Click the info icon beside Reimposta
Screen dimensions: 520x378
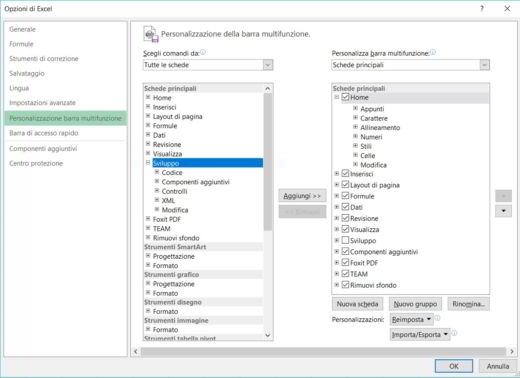(x=437, y=318)
